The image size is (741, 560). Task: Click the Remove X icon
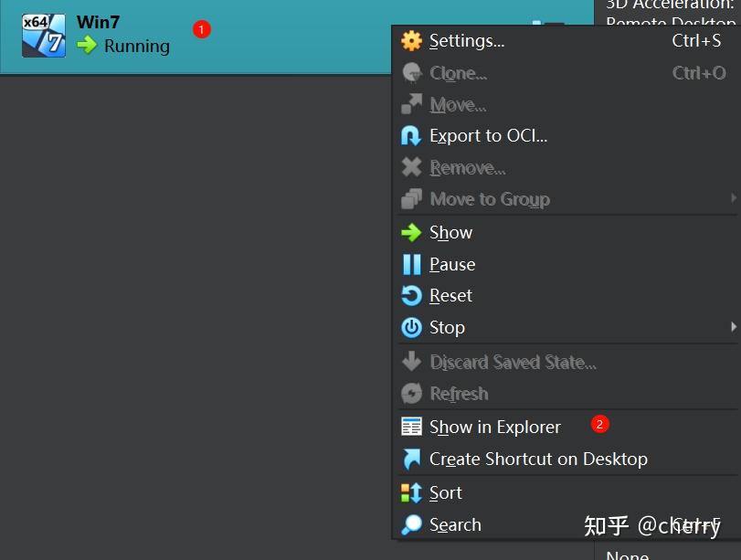(x=411, y=167)
